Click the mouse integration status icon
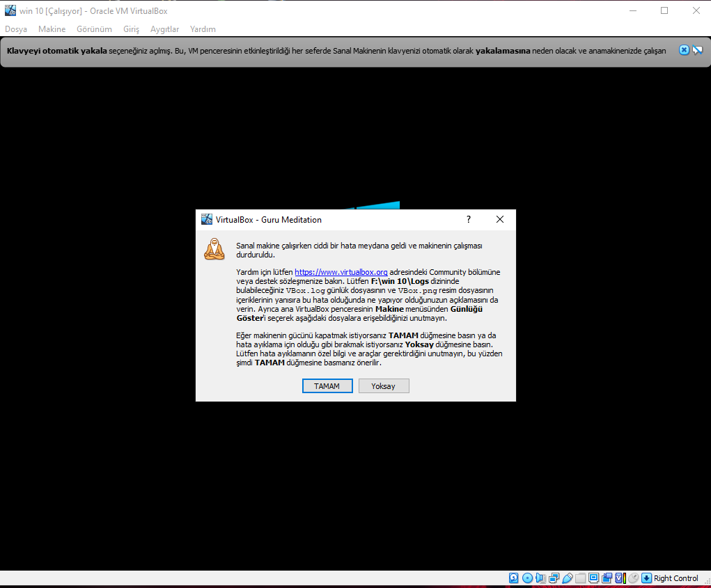The image size is (711, 588). point(634,578)
